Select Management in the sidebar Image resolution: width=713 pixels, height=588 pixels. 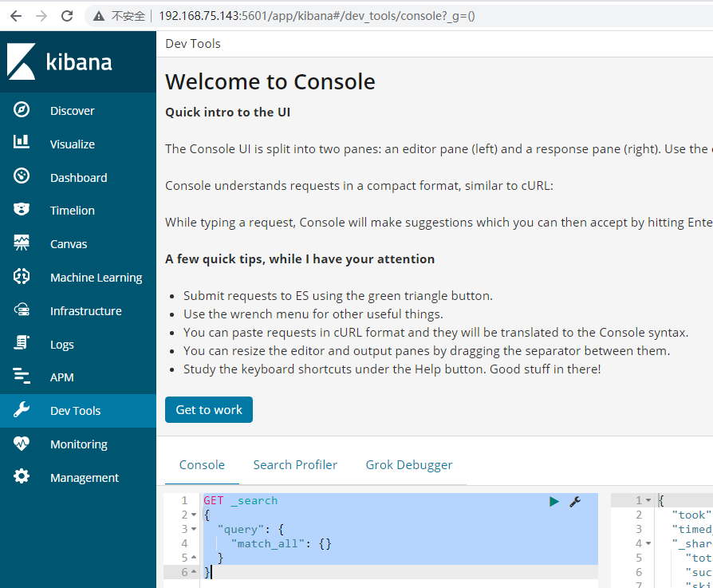[x=84, y=478]
